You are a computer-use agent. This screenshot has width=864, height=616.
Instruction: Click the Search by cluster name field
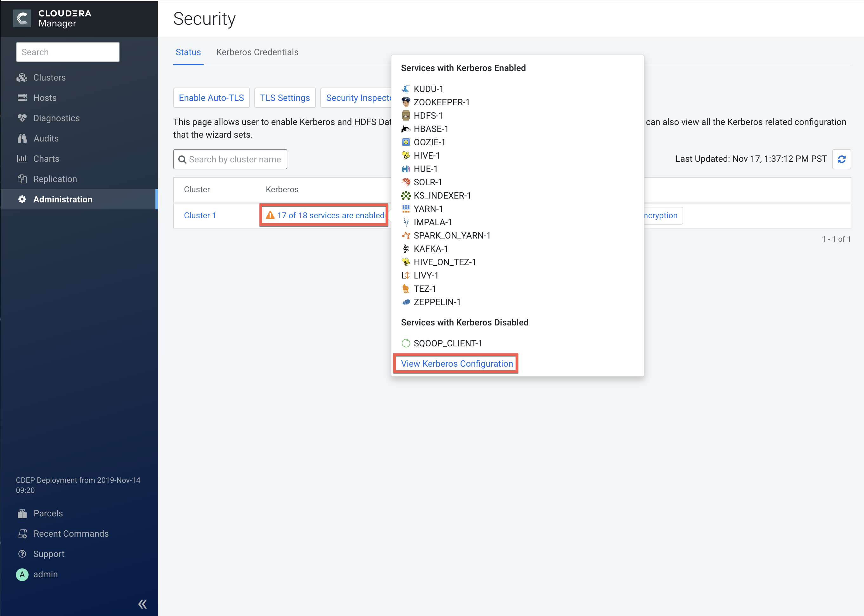(x=234, y=159)
